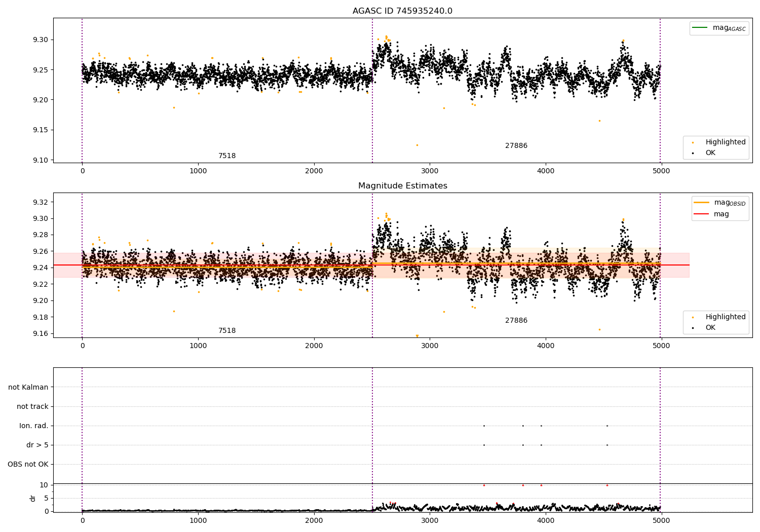
Task: Click the 9.18 y-axis tick label
Action: [x=41, y=317]
